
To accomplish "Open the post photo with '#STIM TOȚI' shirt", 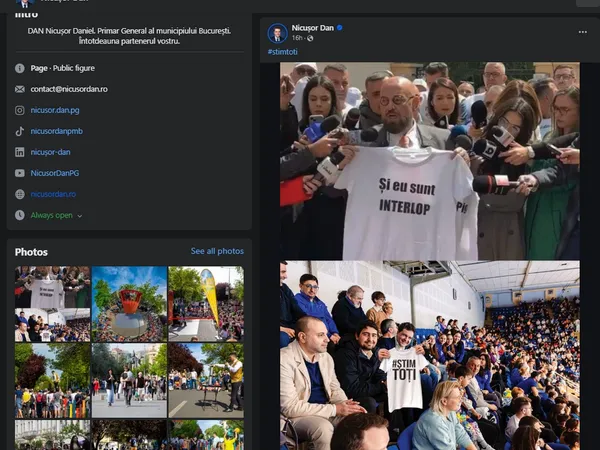I will [429, 355].
